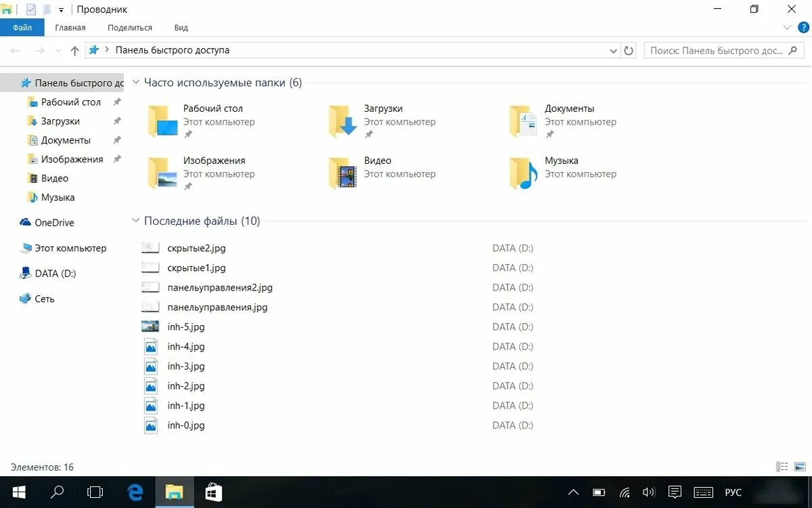Select the Видео folder icon in frequent folders

[x=343, y=173]
